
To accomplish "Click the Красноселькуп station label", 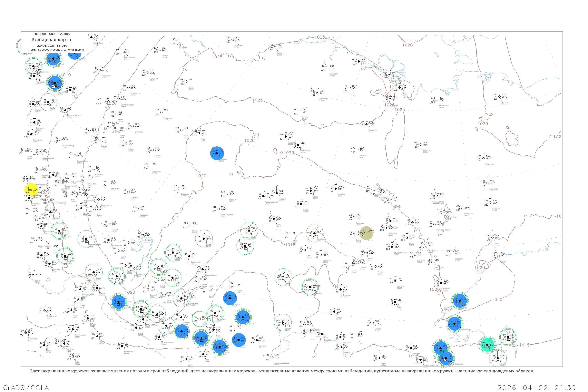I will (x=130, y=57).
